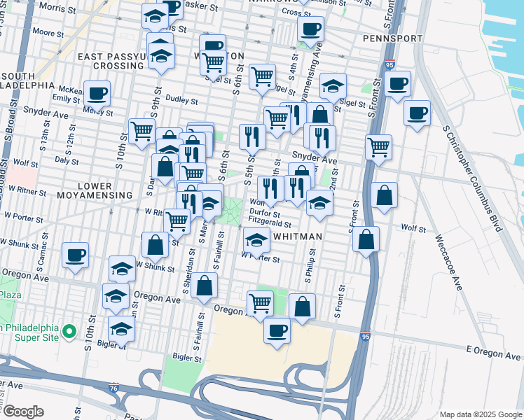The height and width of the screenshot is (420, 524).
Task: Click the shopping bag marker right of Whitman label
Action: [x=366, y=239]
